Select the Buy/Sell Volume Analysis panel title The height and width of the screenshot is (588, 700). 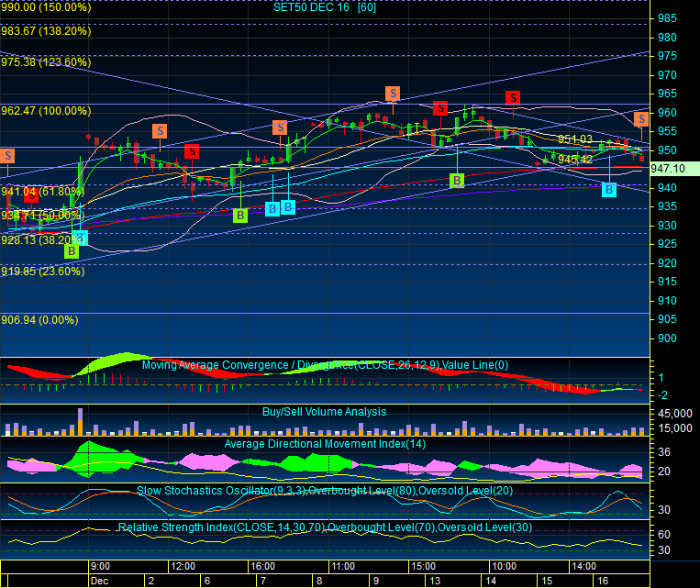click(324, 411)
